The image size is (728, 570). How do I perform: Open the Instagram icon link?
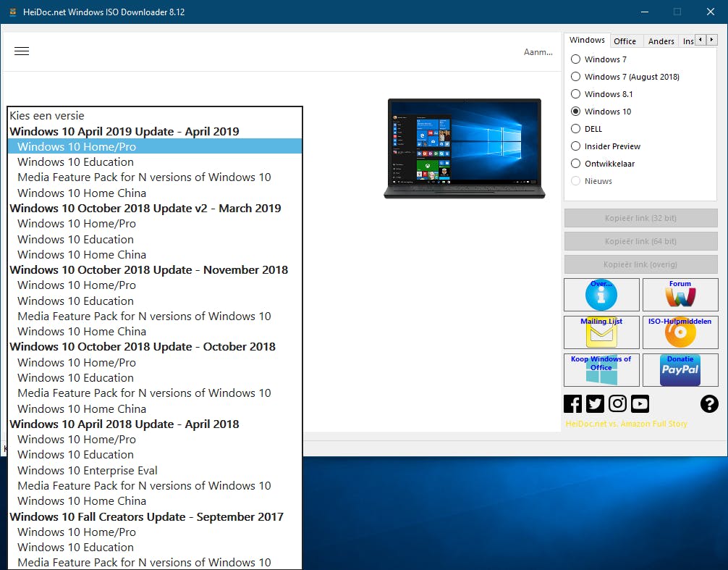617,403
